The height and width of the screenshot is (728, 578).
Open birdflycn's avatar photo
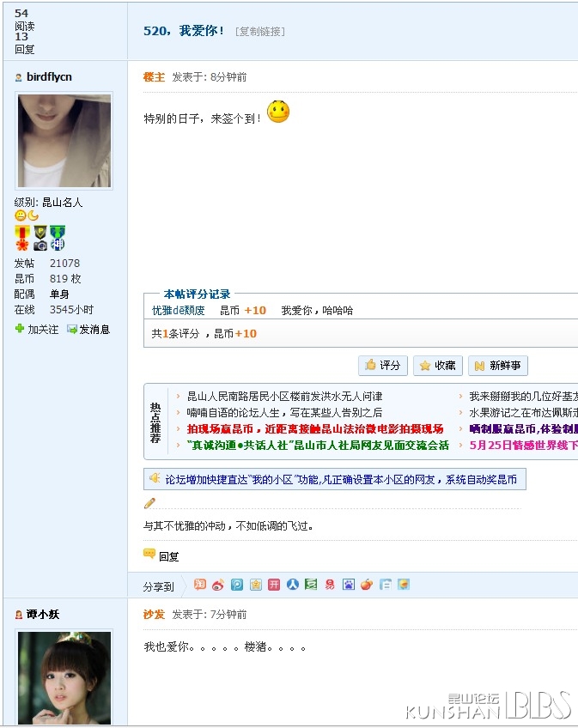[64, 141]
